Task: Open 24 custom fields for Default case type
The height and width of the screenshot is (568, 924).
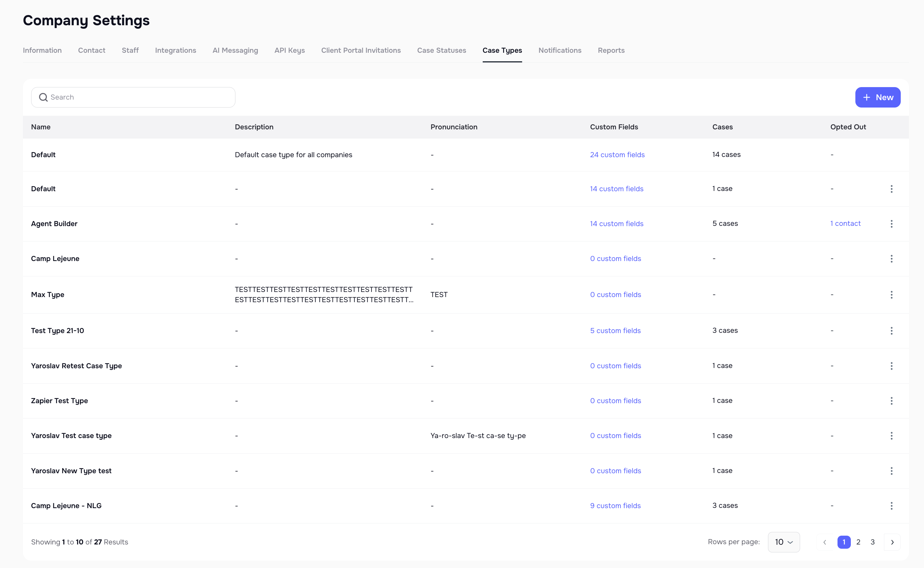Action: click(617, 154)
